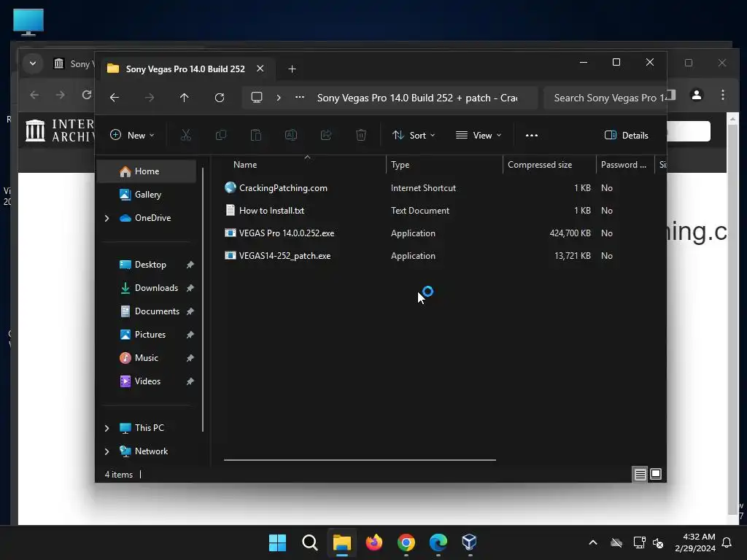Expand the address bar path chevron
747x560 pixels.
tap(279, 98)
